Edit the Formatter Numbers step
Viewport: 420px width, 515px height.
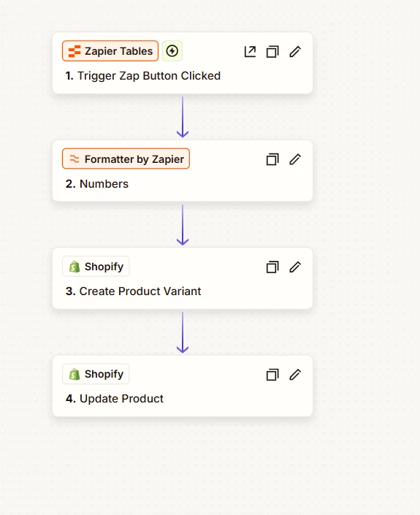pyautogui.click(x=295, y=159)
